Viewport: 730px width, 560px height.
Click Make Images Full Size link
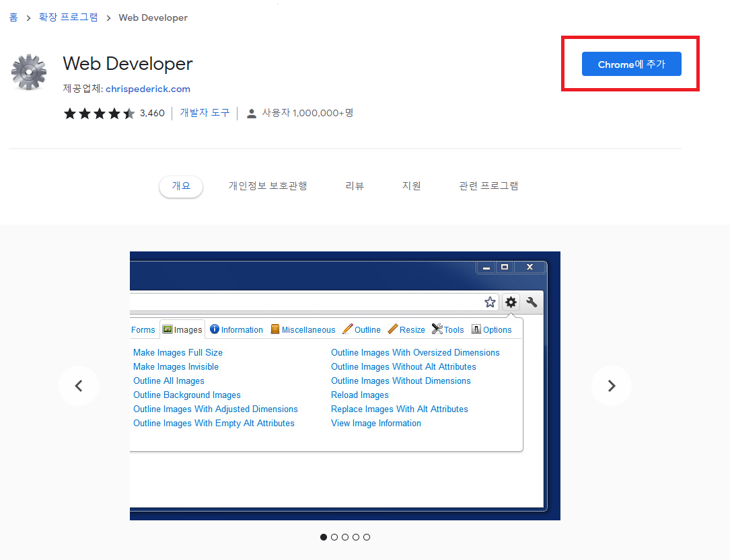coord(178,352)
